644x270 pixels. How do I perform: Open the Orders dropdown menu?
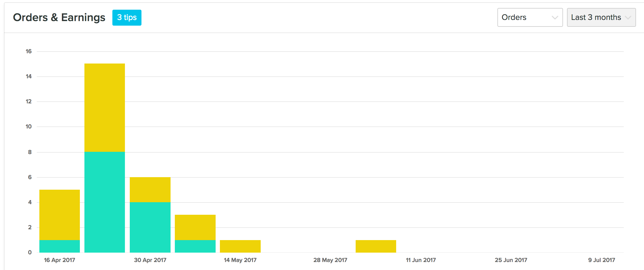coord(530,17)
